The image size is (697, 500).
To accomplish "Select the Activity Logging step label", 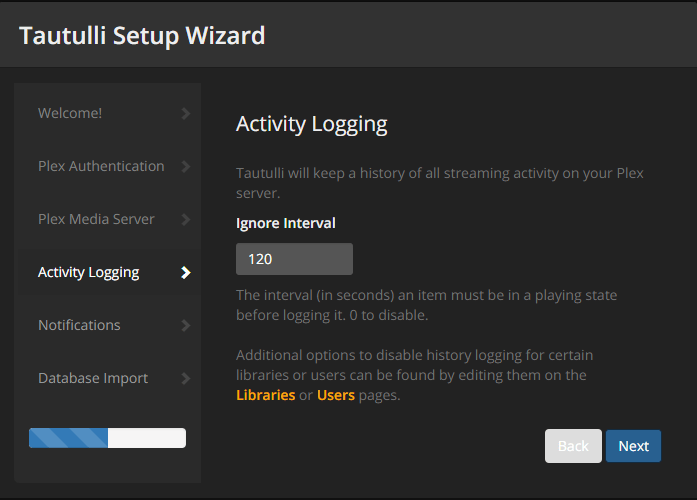I will pyautogui.click(x=88, y=273).
